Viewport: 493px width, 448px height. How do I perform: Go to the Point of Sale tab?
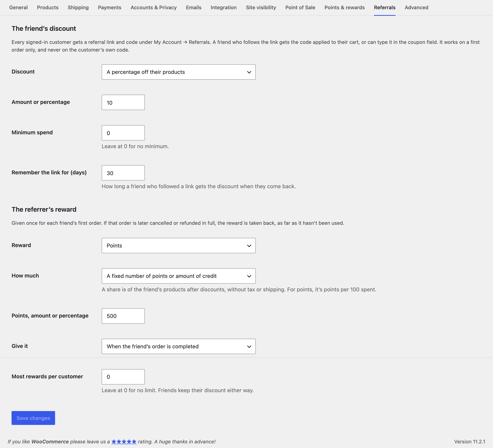click(x=300, y=8)
